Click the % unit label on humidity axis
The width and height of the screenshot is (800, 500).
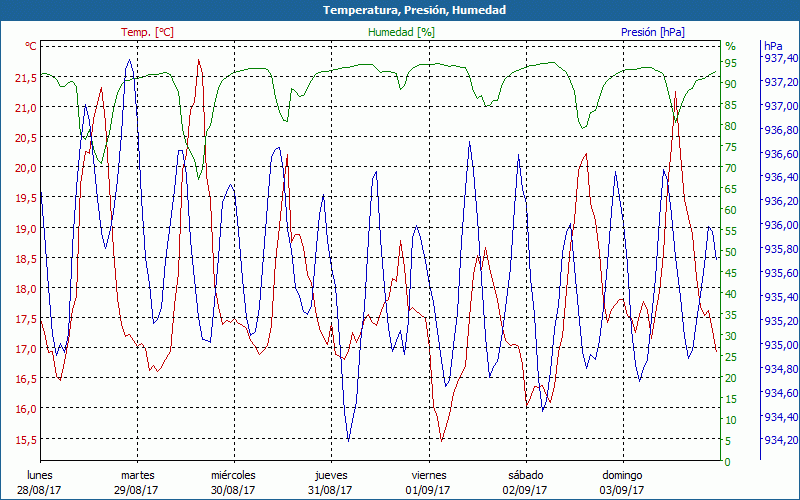pyautogui.click(x=730, y=46)
